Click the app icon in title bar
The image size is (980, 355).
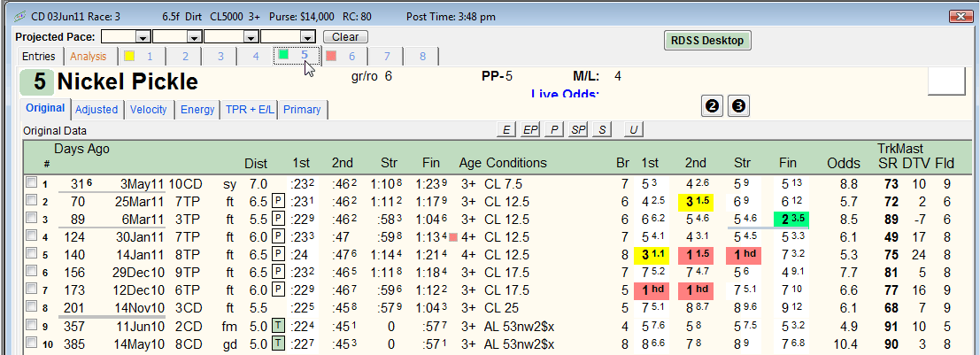20,16
